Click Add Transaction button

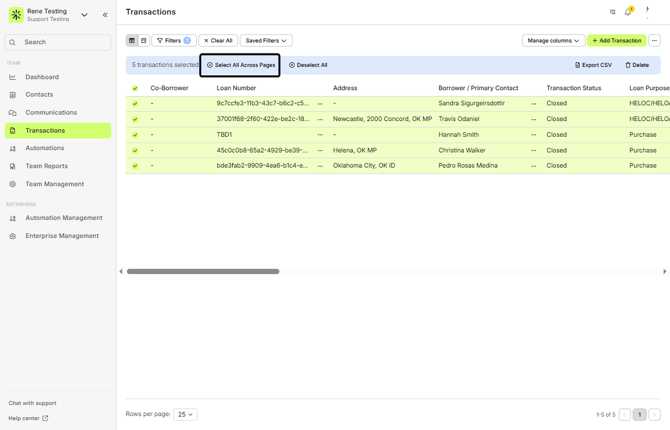click(x=617, y=41)
